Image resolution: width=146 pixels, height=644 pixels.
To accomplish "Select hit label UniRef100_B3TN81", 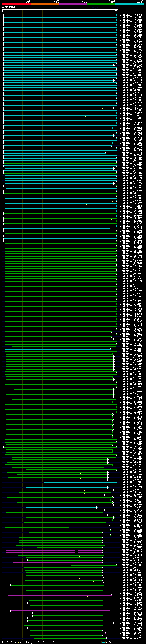I will pyautogui.click(x=131, y=307).
